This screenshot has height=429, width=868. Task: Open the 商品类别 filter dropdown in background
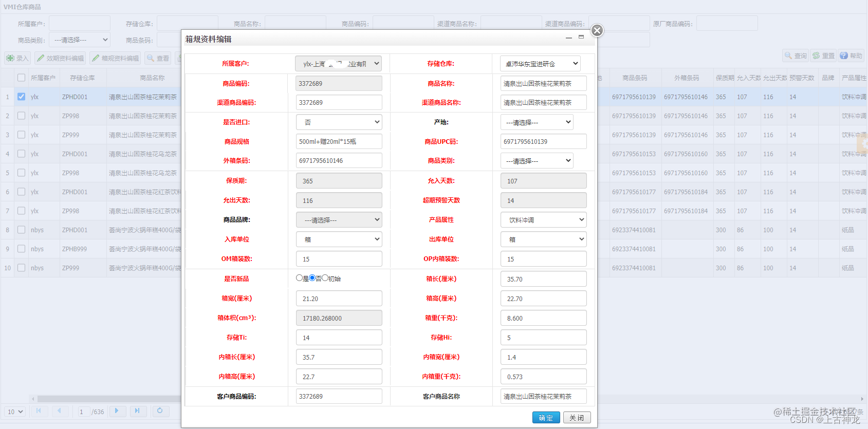click(x=80, y=40)
